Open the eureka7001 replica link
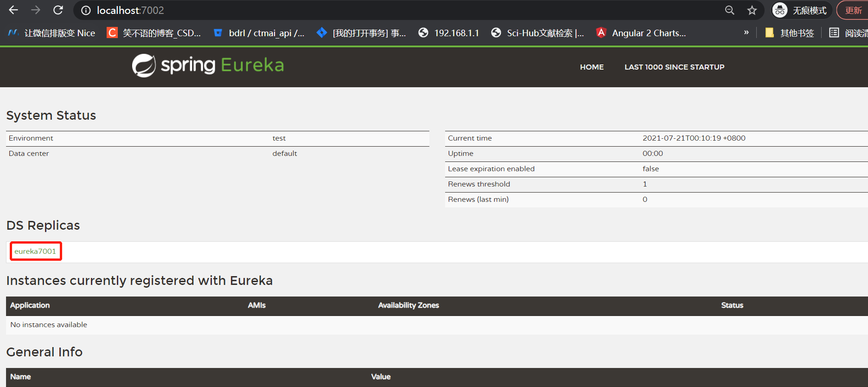Screen dimensions: 868x387 (35, 251)
